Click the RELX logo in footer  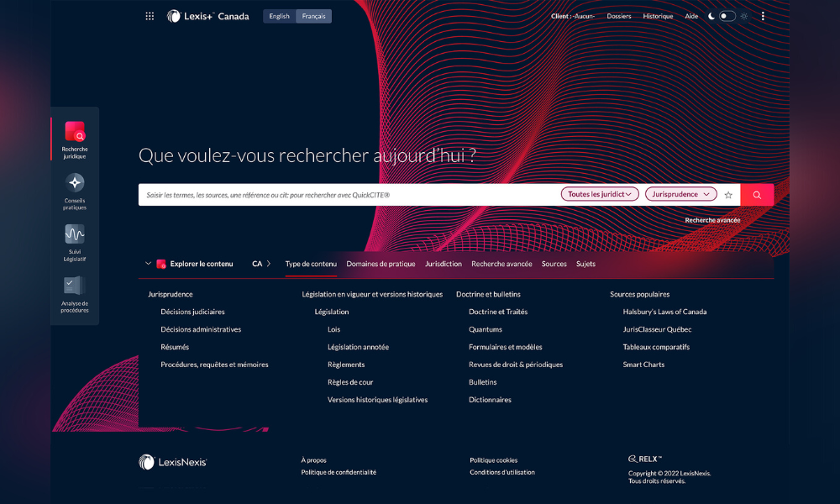[645, 459]
